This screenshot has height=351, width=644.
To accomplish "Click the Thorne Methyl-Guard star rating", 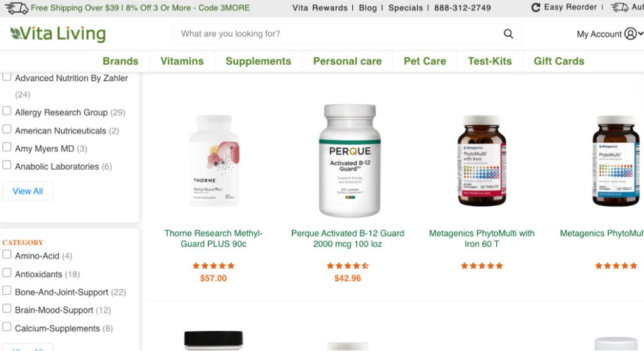I will click(x=214, y=265).
